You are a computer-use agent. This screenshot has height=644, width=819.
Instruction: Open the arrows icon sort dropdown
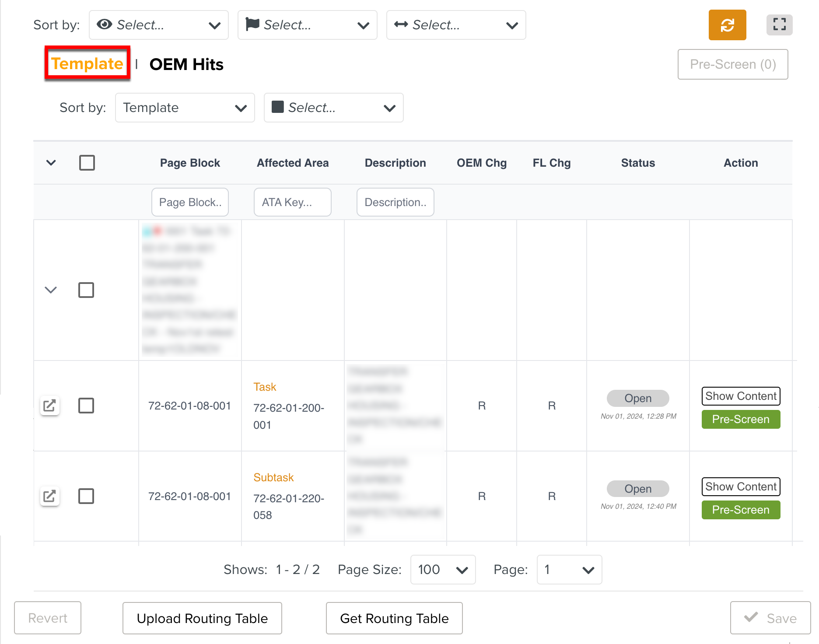(456, 25)
